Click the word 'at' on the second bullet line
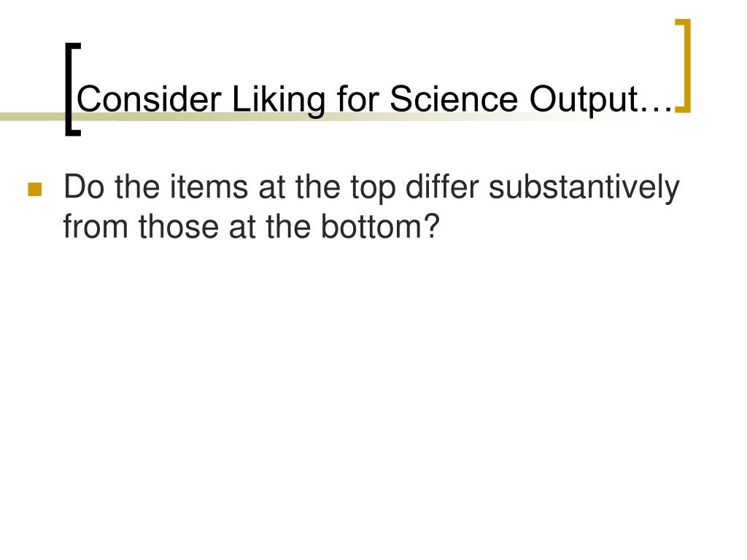Viewport: 747px width, 560px height. pyautogui.click(x=242, y=227)
